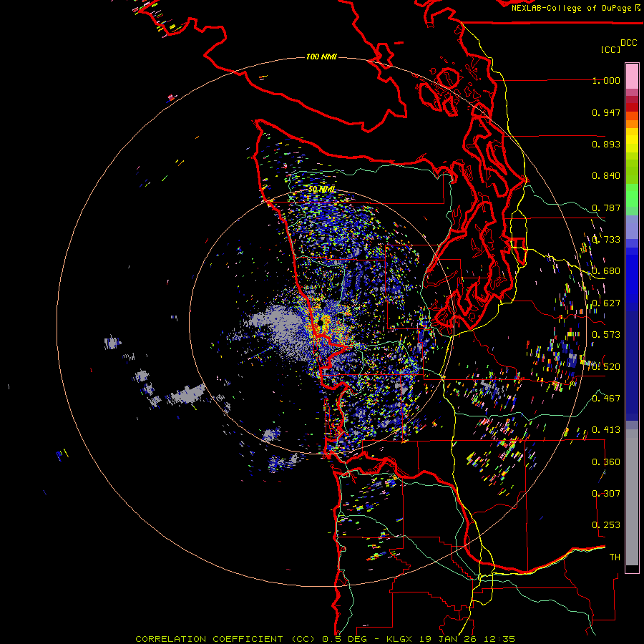Click the 0.947 color scale value
Viewport: 644px width, 644px height.
pos(606,112)
